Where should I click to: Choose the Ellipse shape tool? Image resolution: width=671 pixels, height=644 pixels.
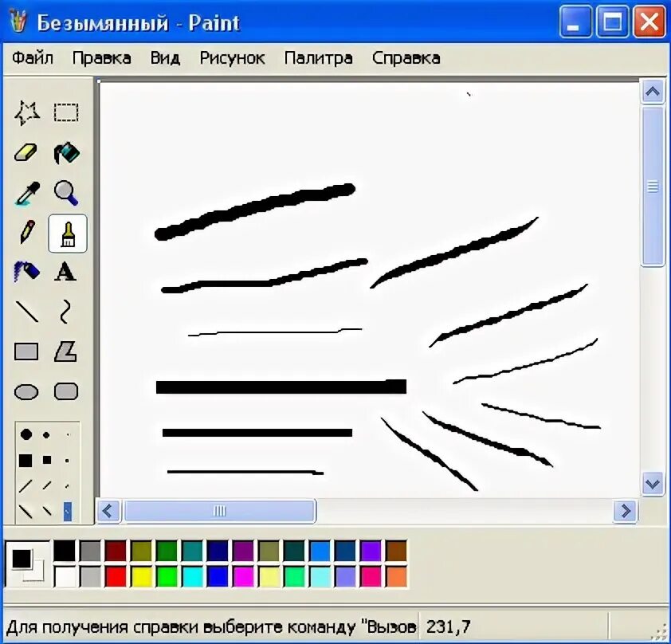pos(26,391)
